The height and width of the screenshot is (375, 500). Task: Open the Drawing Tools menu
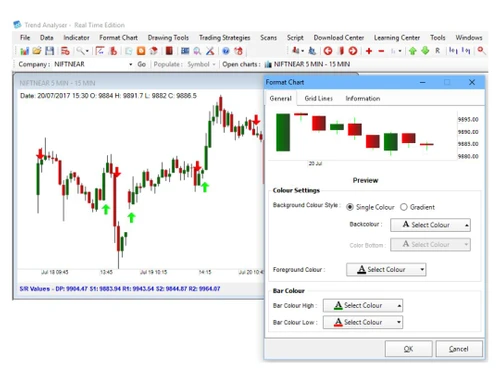click(x=168, y=38)
